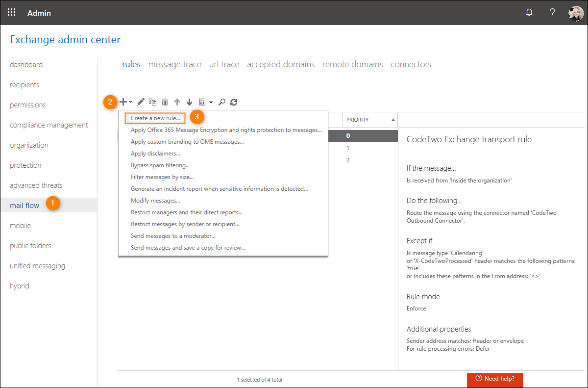Switch to the message trace tab
The height and width of the screenshot is (388, 588).
pos(175,64)
